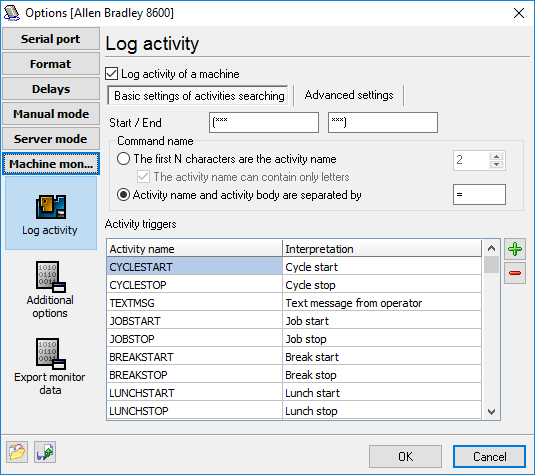Image resolution: width=535 pixels, height=475 pixels.
Task: Click the open folder icon at bottom left
Action: (x=17, y=452)
